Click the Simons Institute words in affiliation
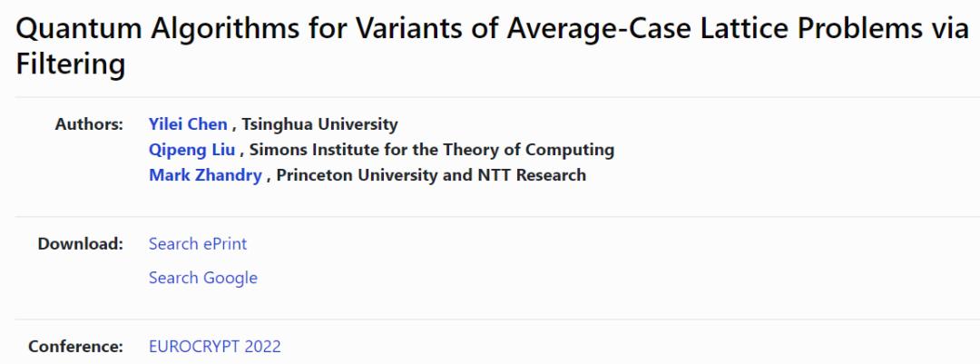Viewport: 980px width, 364px height. tap(304, 150)
